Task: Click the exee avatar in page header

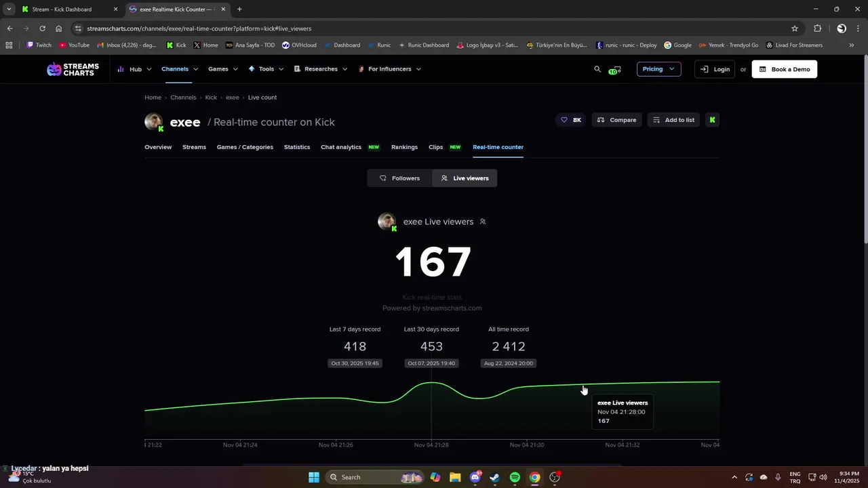Action: [x=154, y=122]
